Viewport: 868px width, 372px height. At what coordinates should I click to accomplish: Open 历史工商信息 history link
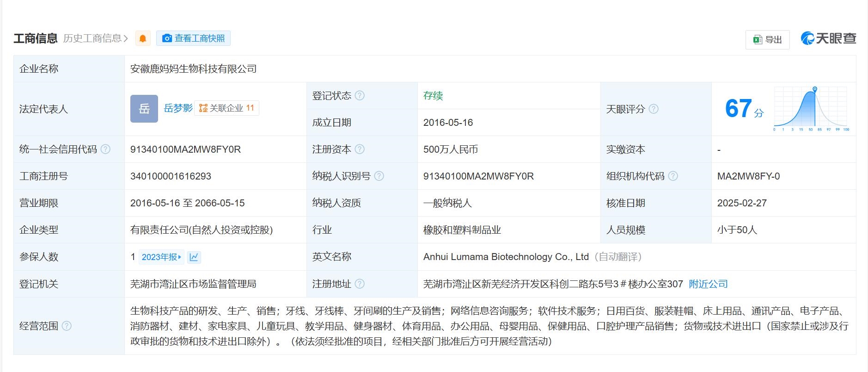tap(95, 38)
